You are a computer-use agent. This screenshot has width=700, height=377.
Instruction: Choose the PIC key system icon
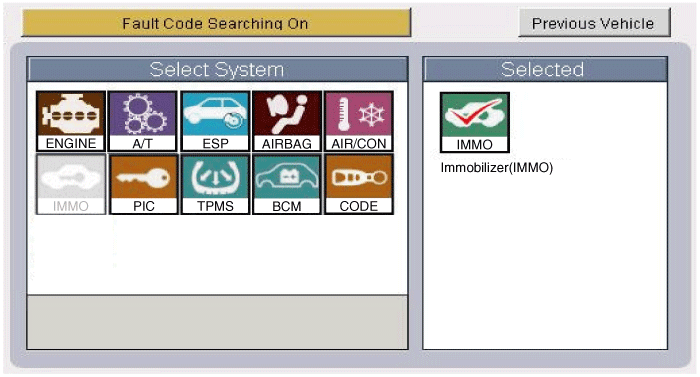pos(143,184)
